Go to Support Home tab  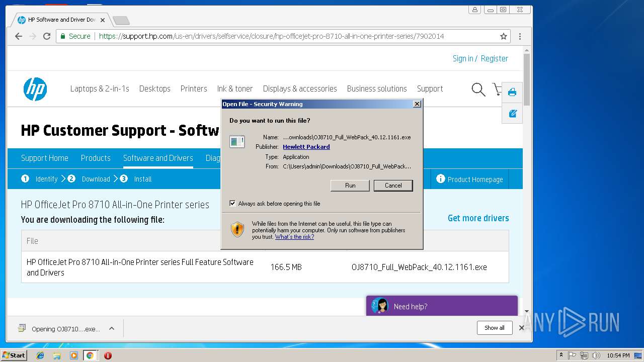[45, 158]
